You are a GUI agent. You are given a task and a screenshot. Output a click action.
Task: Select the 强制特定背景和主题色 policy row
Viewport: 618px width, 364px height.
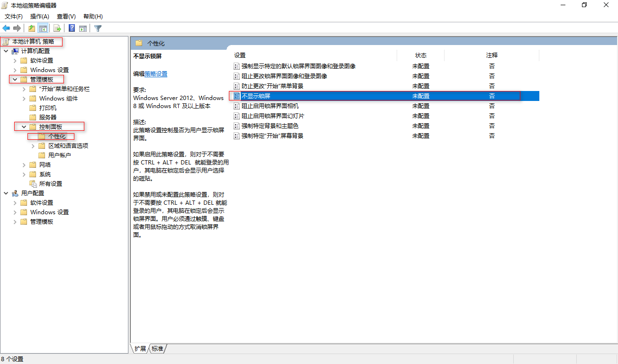386,126
